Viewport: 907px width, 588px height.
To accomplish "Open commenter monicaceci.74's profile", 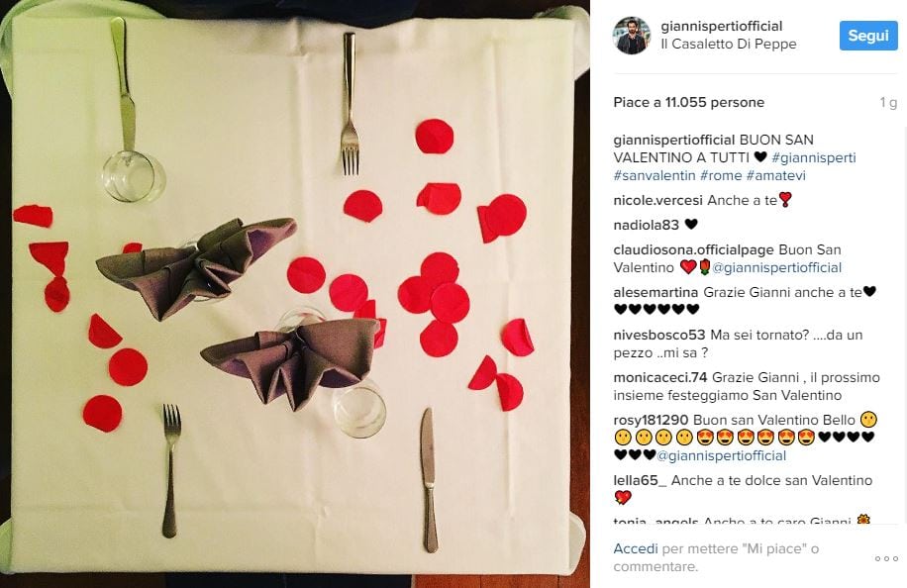I will [x=660, y=377].
